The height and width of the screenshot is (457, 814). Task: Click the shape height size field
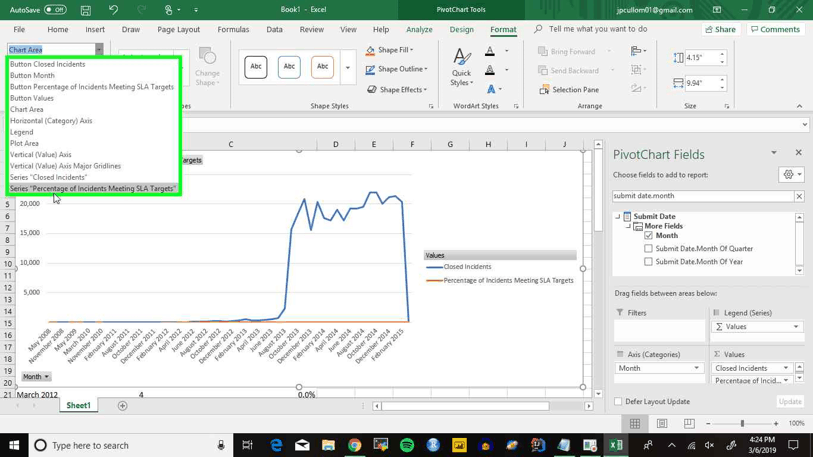[701, 58]
